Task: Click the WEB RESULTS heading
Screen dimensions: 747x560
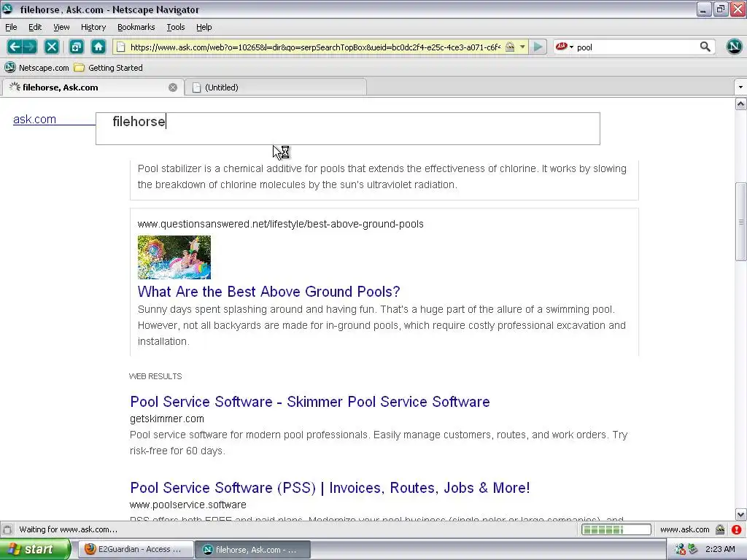Action: point(155,376)
